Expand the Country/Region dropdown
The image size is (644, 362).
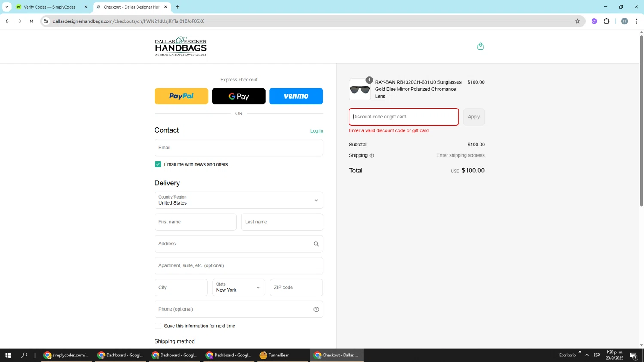[239, 200]
